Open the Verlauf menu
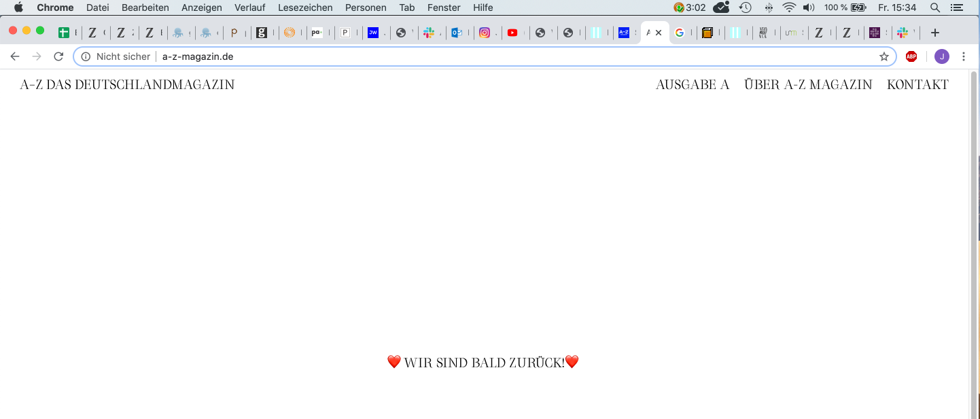 (x=250, y=7)
